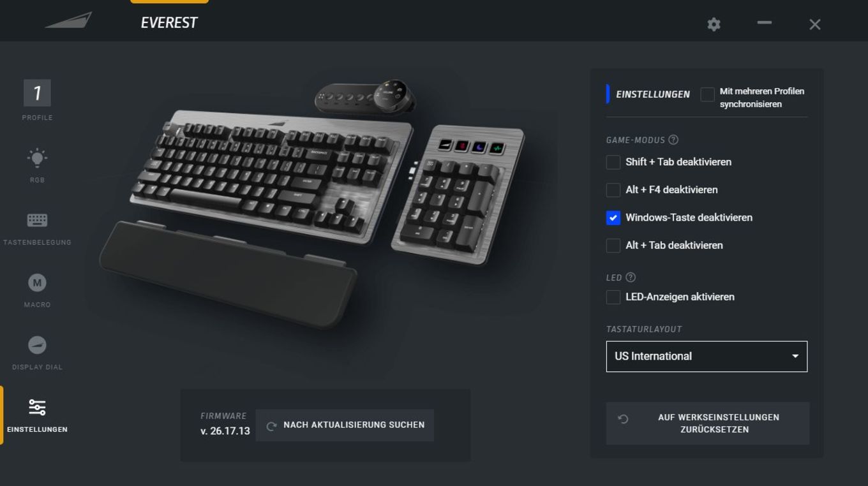Click Nach Aktualisierung suchen button
868x486 pixels.
345,425
